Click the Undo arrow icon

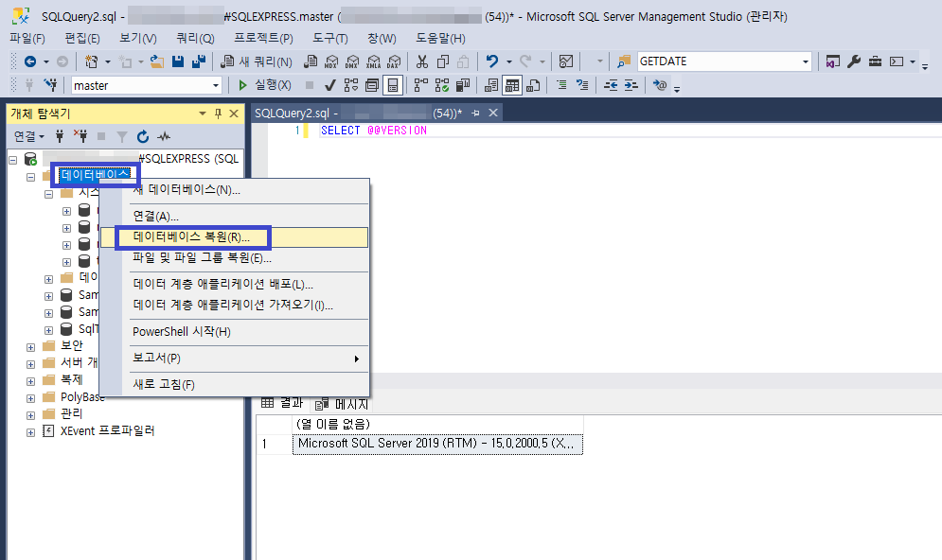click(492, 61)
